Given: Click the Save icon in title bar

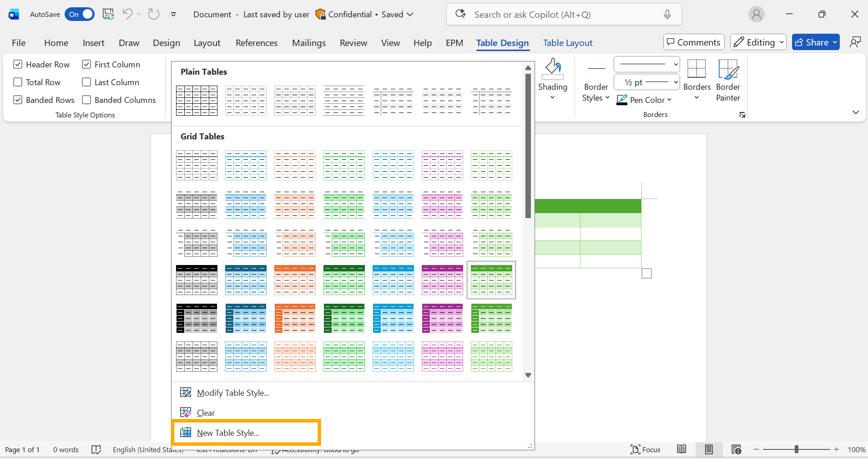Looking at the screenshot, I should 108,14.
